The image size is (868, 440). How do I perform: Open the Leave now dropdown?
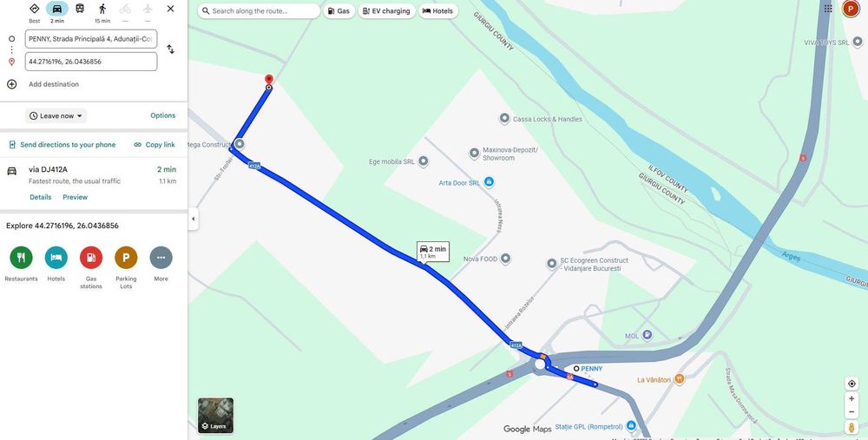(56, 115)
